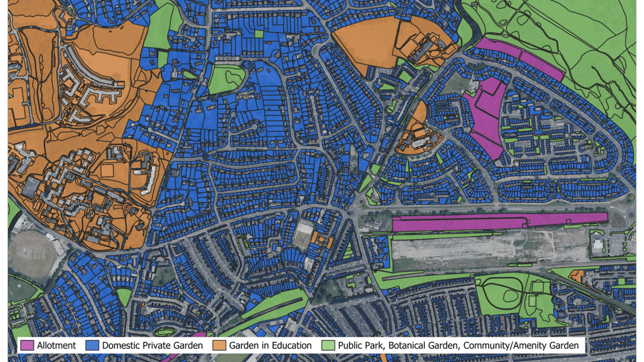Click the large green park in top-right corner

tap(575, 34)
